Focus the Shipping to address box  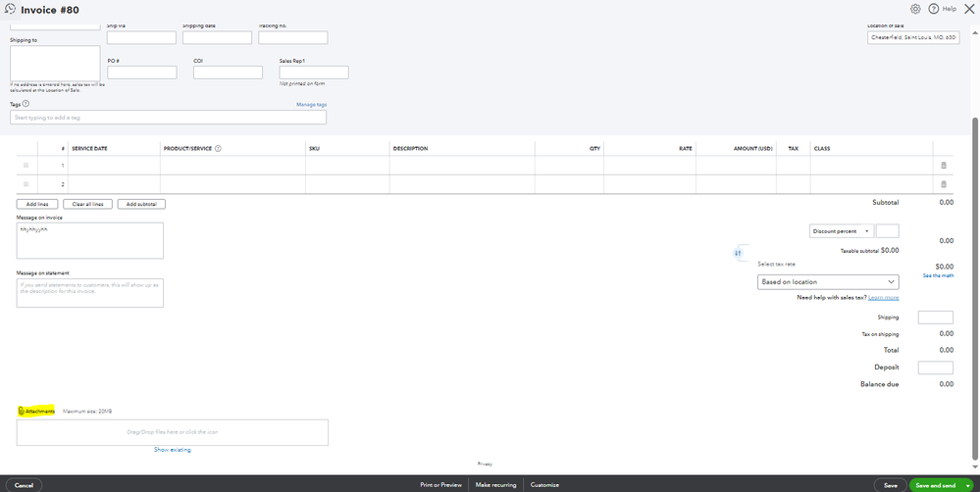click(55, 63)
